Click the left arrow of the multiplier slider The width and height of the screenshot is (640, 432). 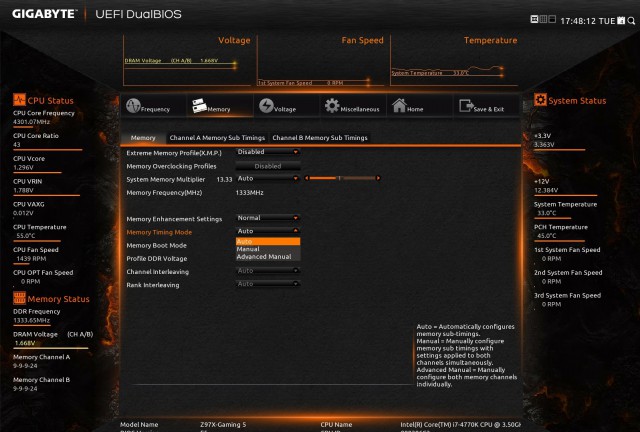point(307,178)
